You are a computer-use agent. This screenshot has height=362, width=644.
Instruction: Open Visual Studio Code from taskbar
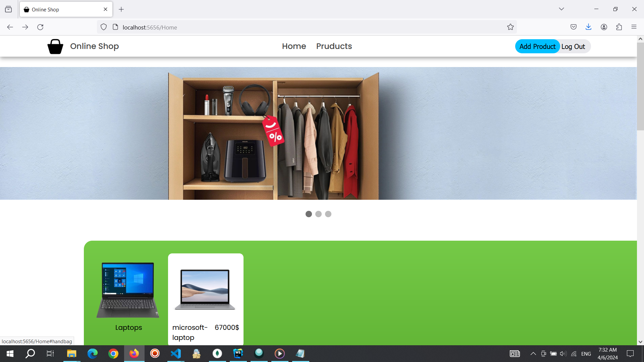[176, 354]
